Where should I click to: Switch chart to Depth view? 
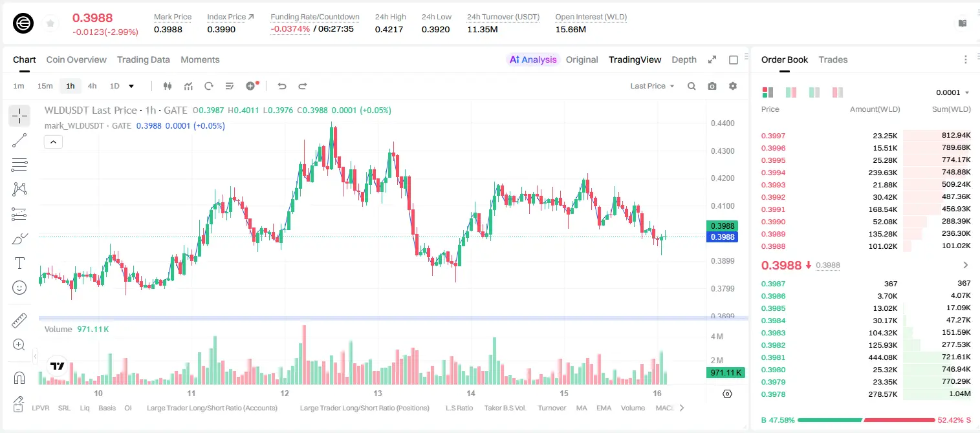(x=684, y=59)
